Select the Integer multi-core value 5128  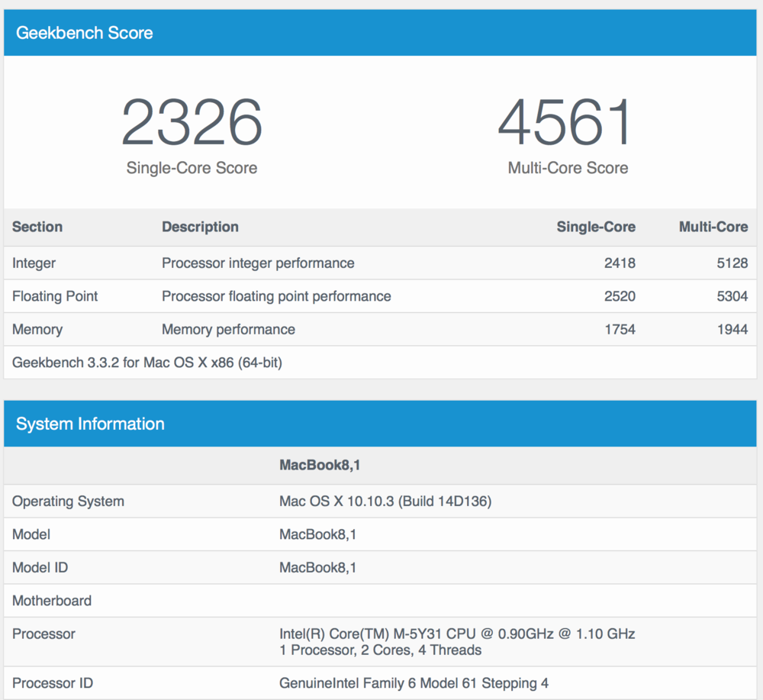[732, 263]
